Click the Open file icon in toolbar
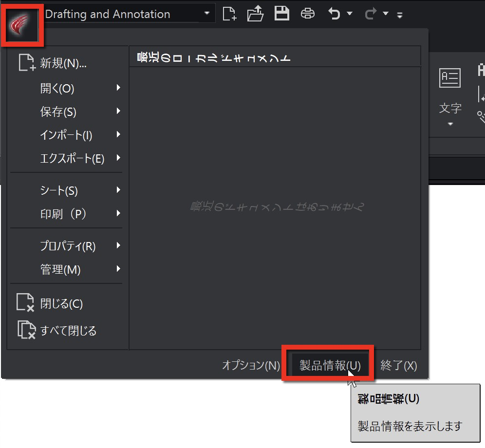This screenshot has height=448, width=485. coord(256,14)
